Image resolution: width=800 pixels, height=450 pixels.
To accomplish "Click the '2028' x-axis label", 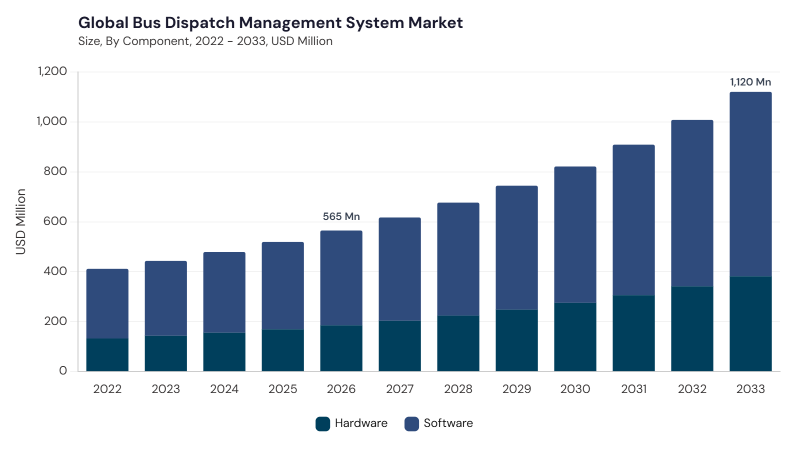I will pos(458,389).
